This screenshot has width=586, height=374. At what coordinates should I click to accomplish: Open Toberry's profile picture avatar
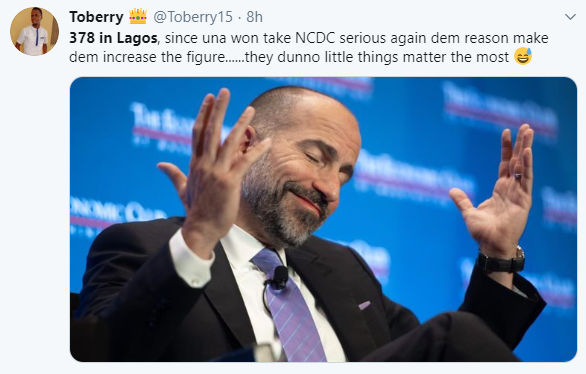pyautogui.click(x=34, y=31)
